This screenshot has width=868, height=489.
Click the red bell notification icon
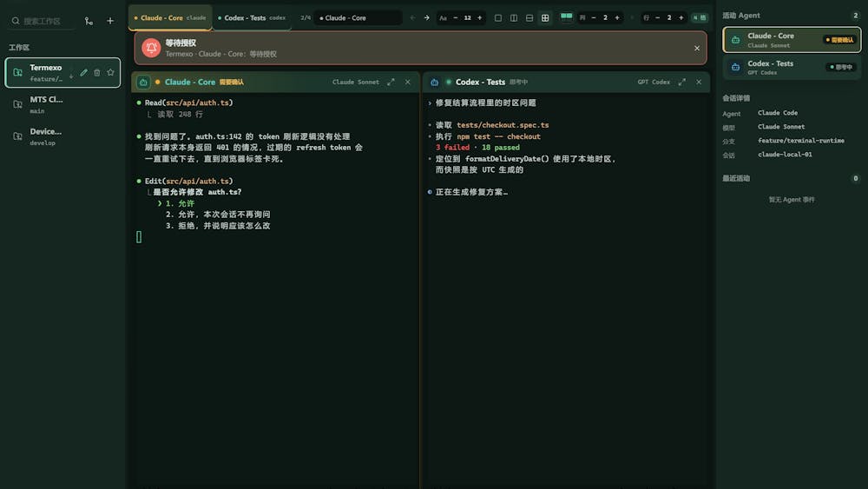(151, 48)
